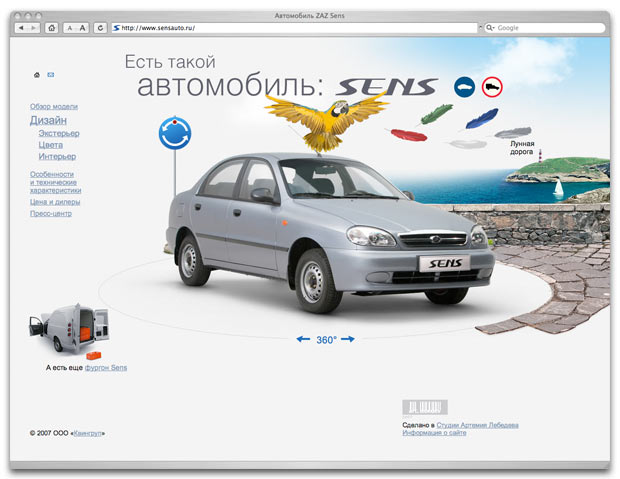Choose the silver Лунная дорога feather
620x479 pixels.
pyautogui.click(x=512, y=132)
